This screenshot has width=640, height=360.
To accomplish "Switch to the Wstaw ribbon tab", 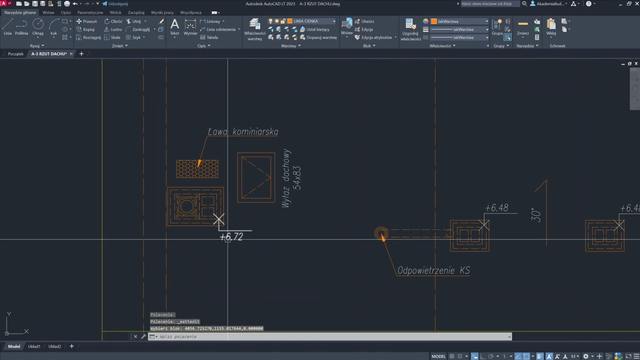I will coord(48,13).
